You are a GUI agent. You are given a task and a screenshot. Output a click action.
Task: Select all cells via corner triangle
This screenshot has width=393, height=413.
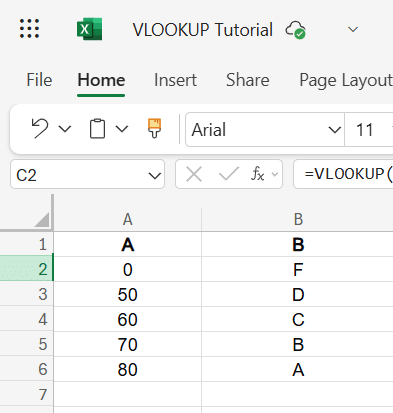point(42,219)
